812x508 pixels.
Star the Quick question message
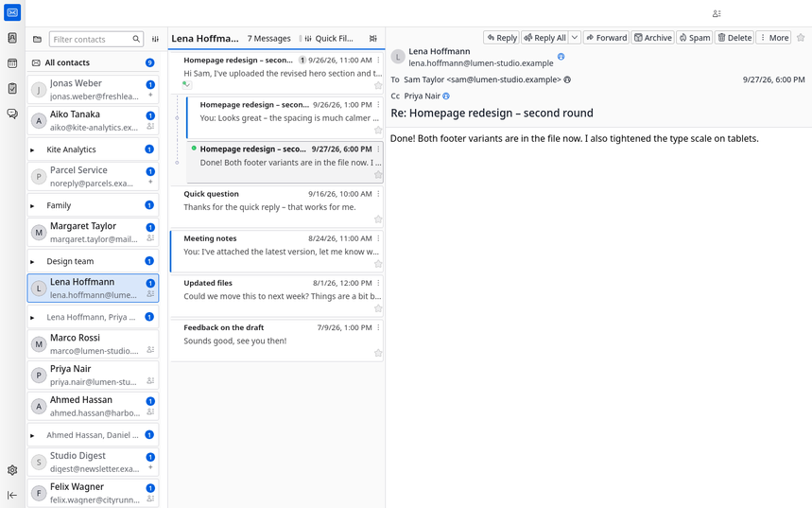378,219
